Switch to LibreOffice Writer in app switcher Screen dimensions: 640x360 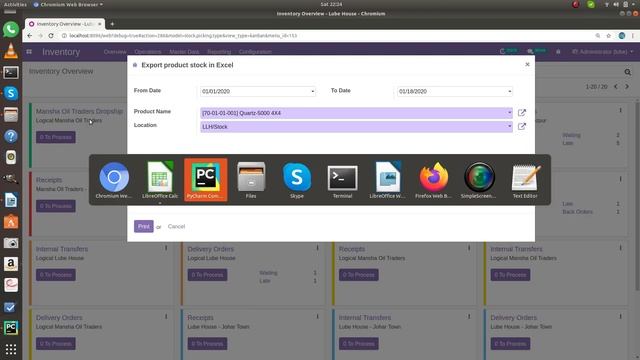(x=388, y=180)
